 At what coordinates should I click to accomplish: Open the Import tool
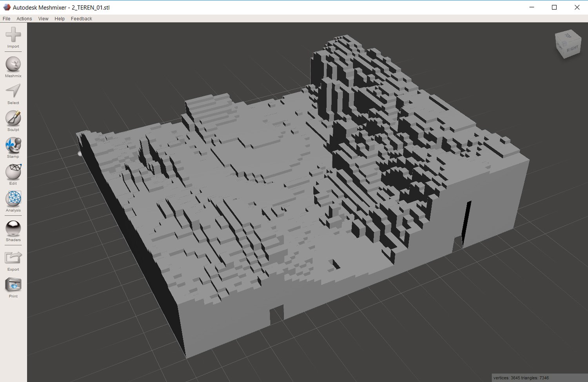(13, 37)
